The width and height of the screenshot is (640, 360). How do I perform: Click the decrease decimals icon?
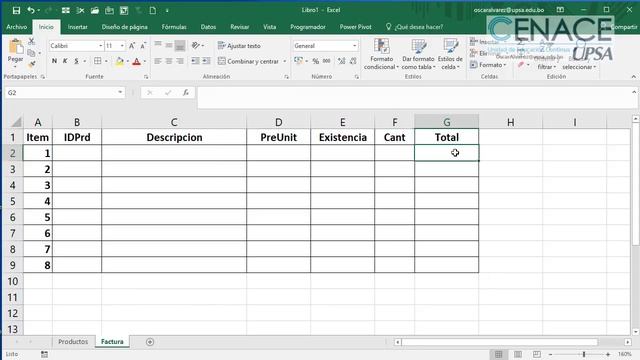[x=353, y=61]
